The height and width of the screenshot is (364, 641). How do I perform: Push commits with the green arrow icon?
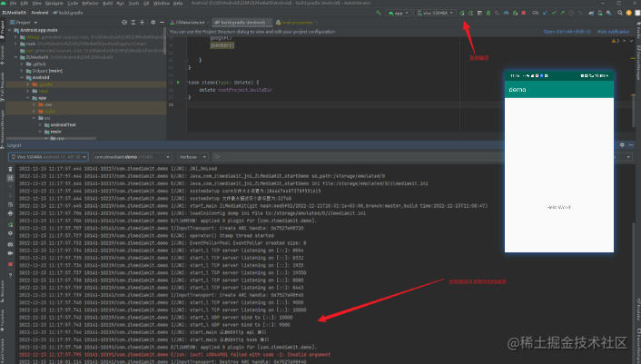563,13
